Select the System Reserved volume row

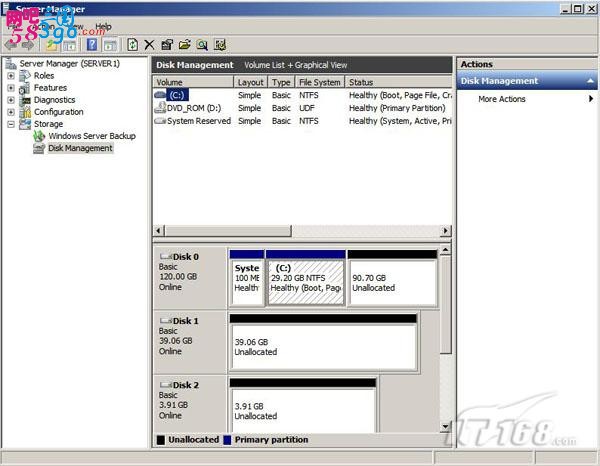(303, 121)
